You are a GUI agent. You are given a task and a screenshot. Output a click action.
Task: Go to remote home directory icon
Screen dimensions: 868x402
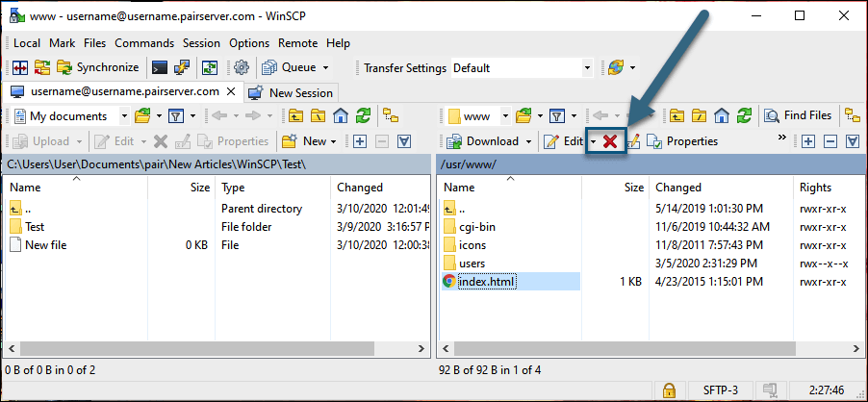click(x=722, y=116)
